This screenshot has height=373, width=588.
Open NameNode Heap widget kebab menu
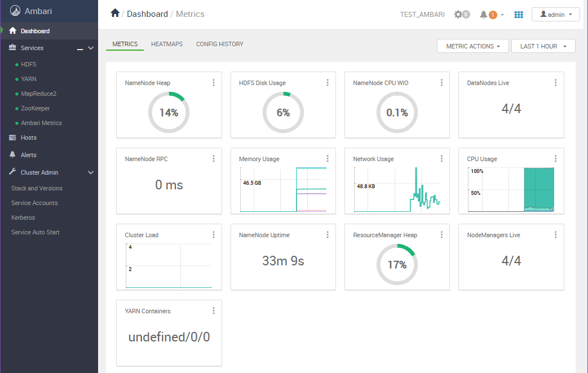point(214,82)
